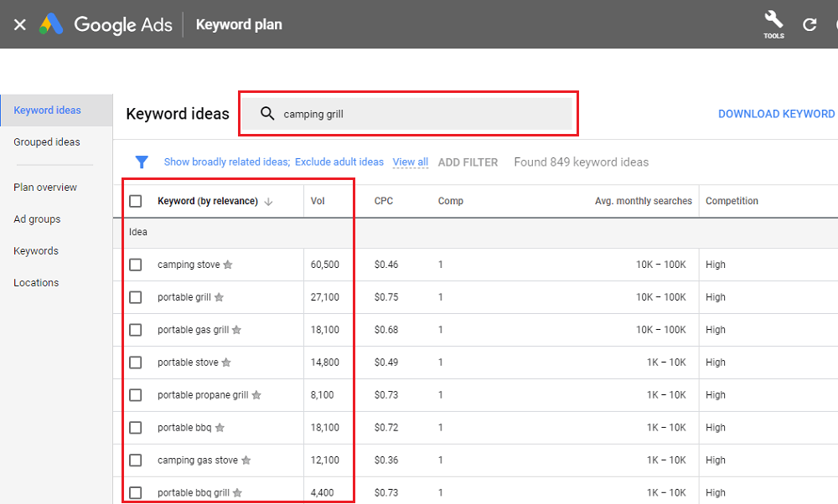This screenshot has height=504, width=838.
Task: Click the 12,100 volume value
Action: (x=325, y=460)
